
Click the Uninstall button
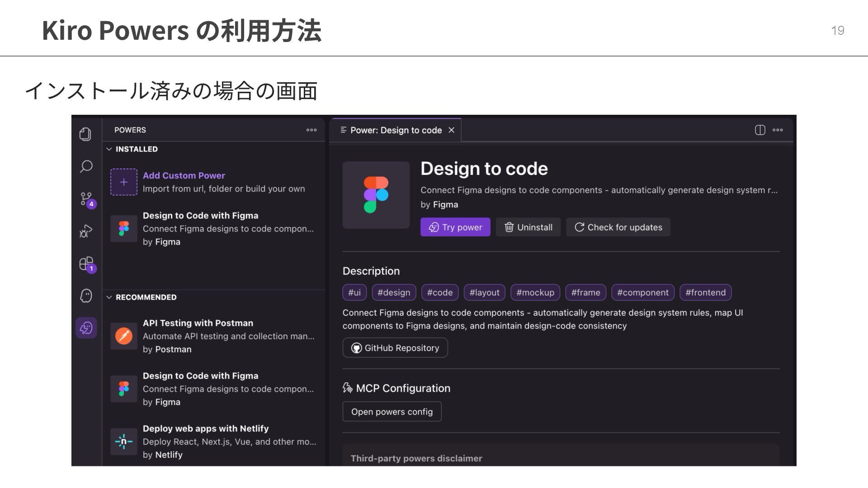[x=528, y=227]
